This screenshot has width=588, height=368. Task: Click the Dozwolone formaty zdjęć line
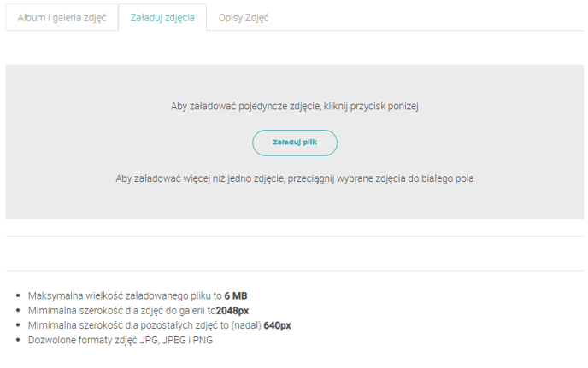120,339
